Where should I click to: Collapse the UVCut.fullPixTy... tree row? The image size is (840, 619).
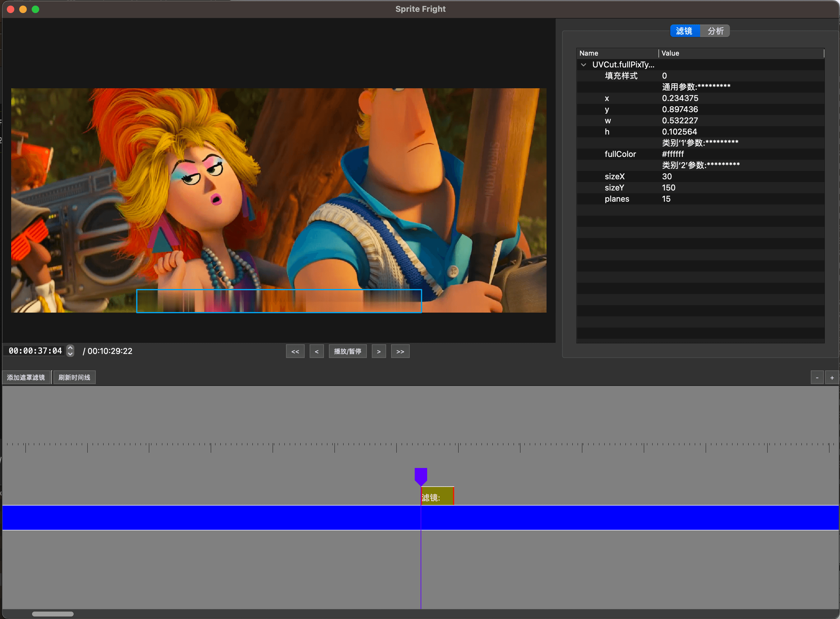coord(583,65)
